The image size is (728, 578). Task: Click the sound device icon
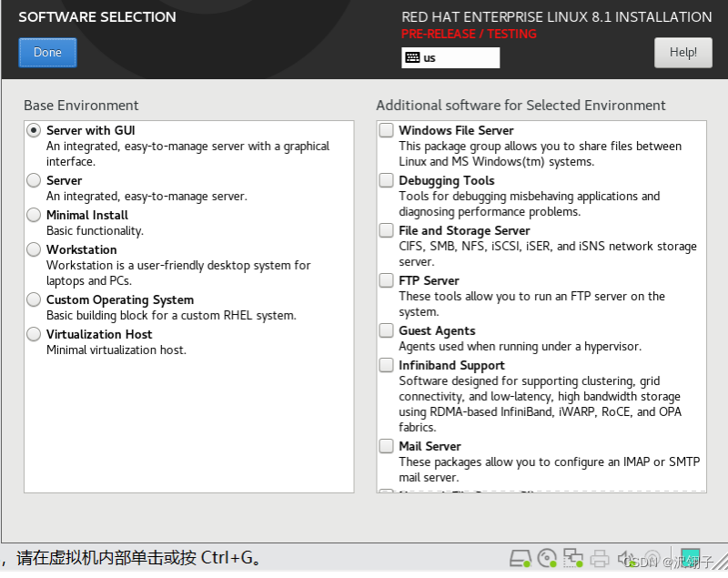(624, 558)
